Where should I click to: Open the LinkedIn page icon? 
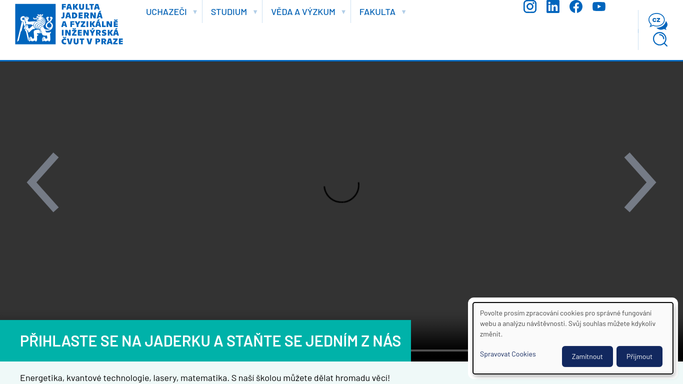point(553,7)
